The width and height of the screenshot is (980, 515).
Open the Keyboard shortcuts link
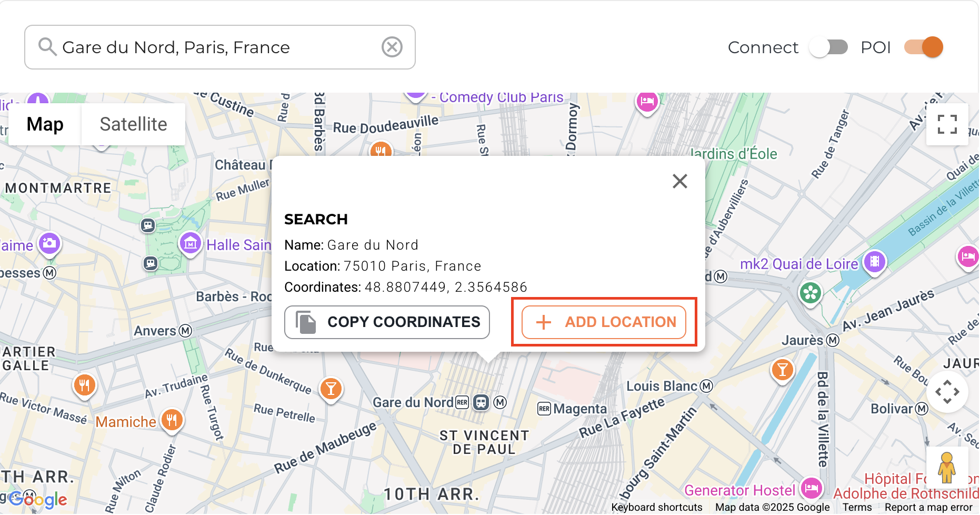coord(656,507)
